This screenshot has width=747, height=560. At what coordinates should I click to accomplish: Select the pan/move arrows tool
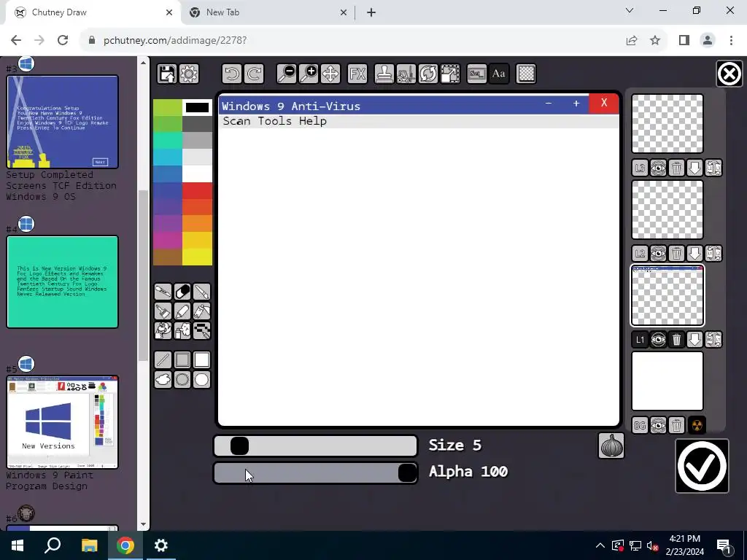pos(330,74)
